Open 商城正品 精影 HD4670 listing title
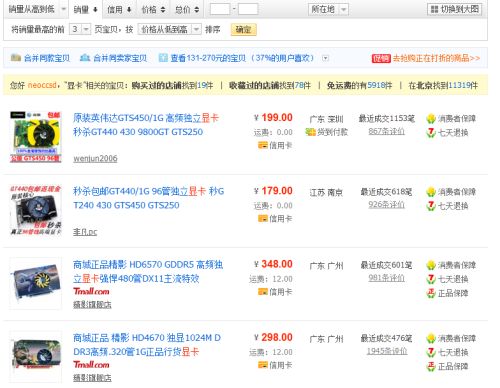This screenshot has width=500, height=388. [x=147, y=345]
